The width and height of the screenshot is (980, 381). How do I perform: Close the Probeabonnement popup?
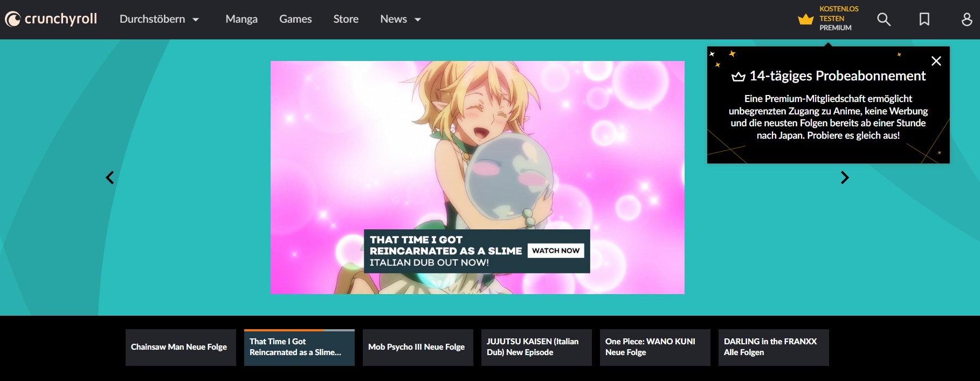click(x=936, y=61)
